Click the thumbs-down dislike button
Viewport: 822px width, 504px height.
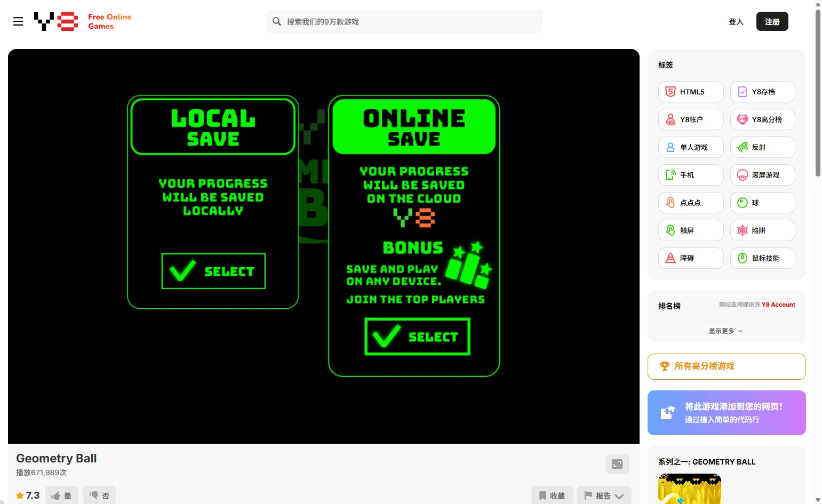[99, 495]
